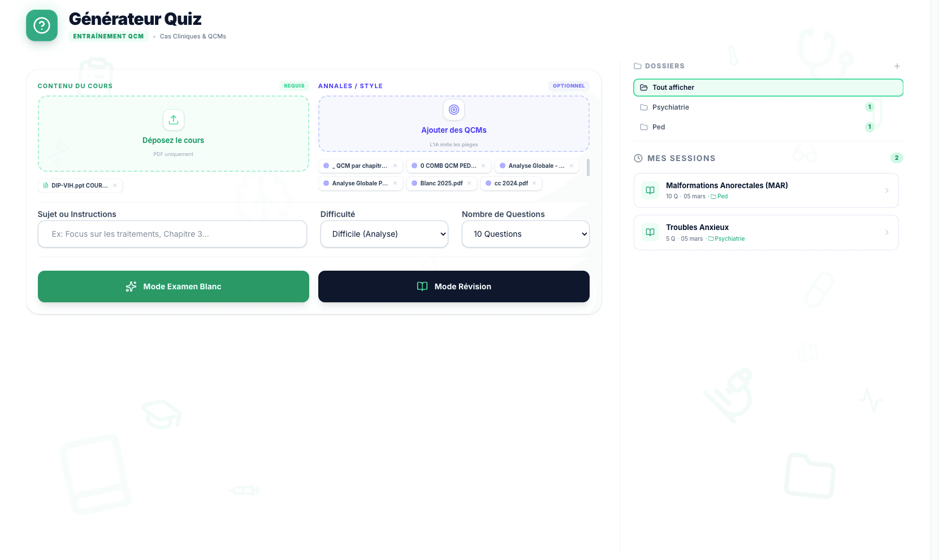Click the upload icon in course dropzone

point(174,120)
